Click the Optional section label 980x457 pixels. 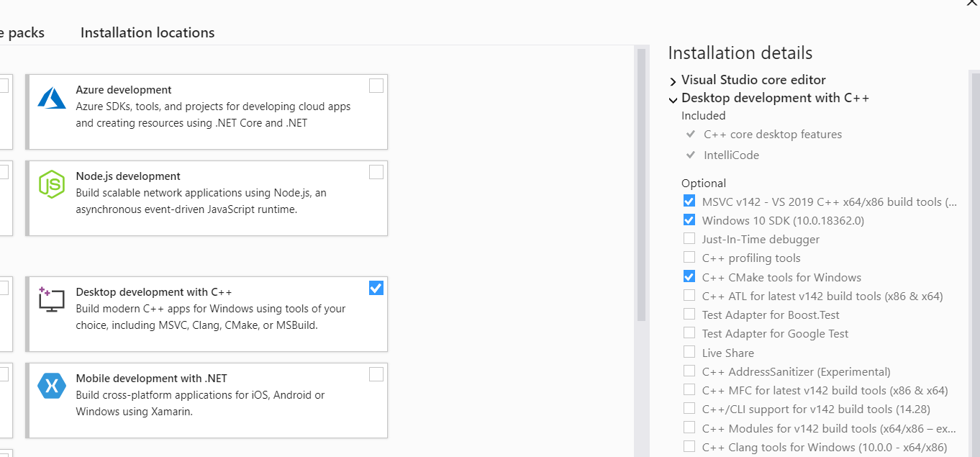pos(704,183)
